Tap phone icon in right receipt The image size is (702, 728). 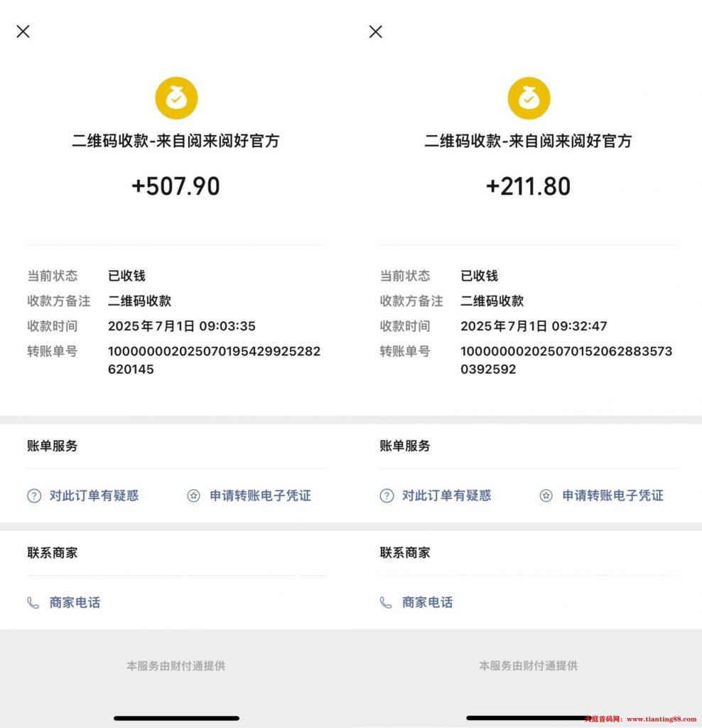pyautogui.click(x=386, y=603)
